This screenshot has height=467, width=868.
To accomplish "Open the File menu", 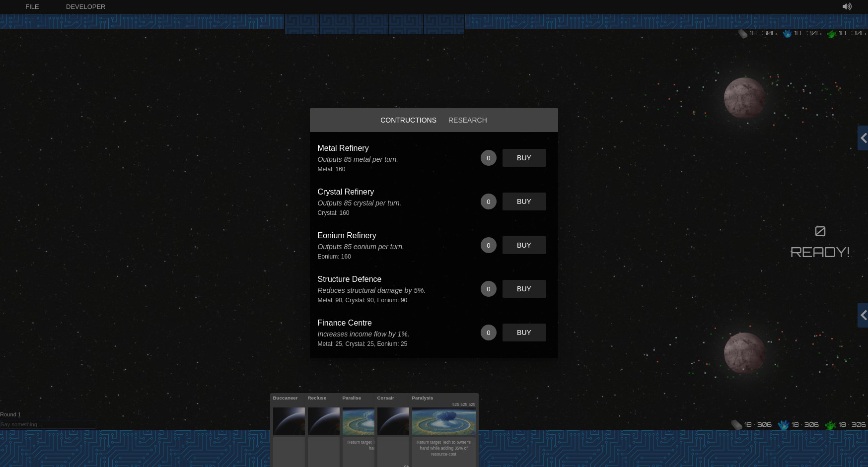I will (32, 7).
